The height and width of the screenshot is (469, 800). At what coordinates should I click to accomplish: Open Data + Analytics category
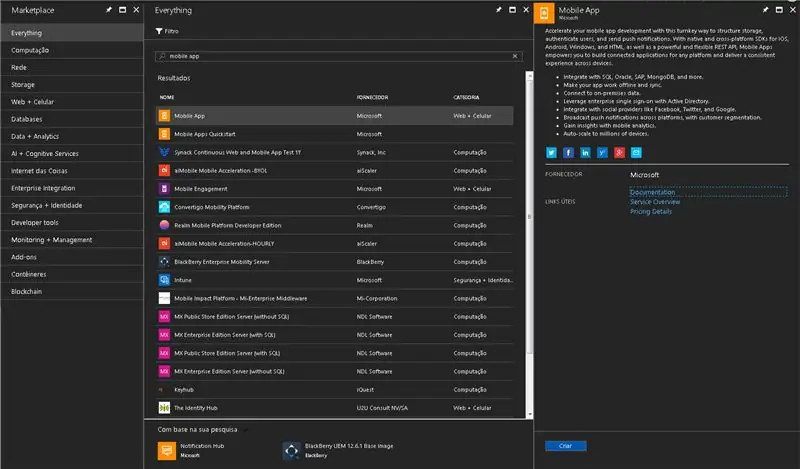tap(72, 136)
